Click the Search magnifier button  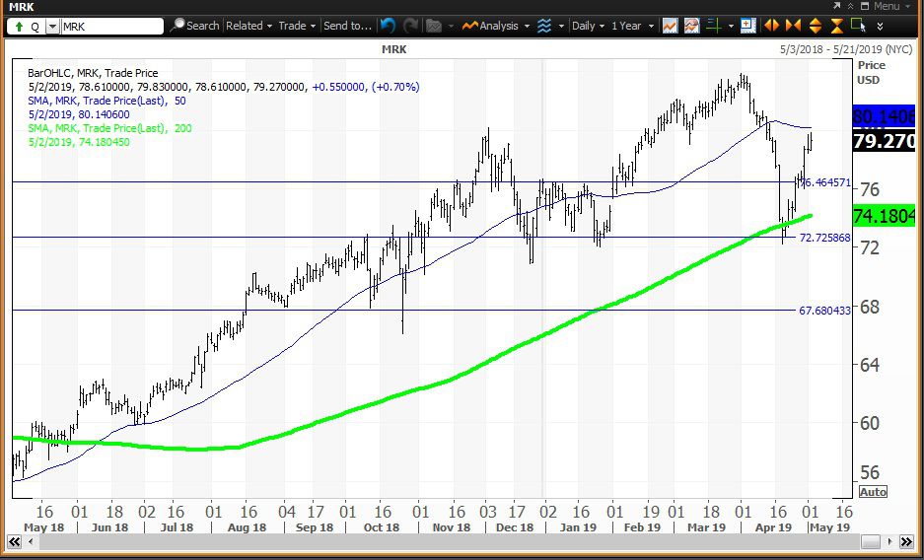[194, 26]
